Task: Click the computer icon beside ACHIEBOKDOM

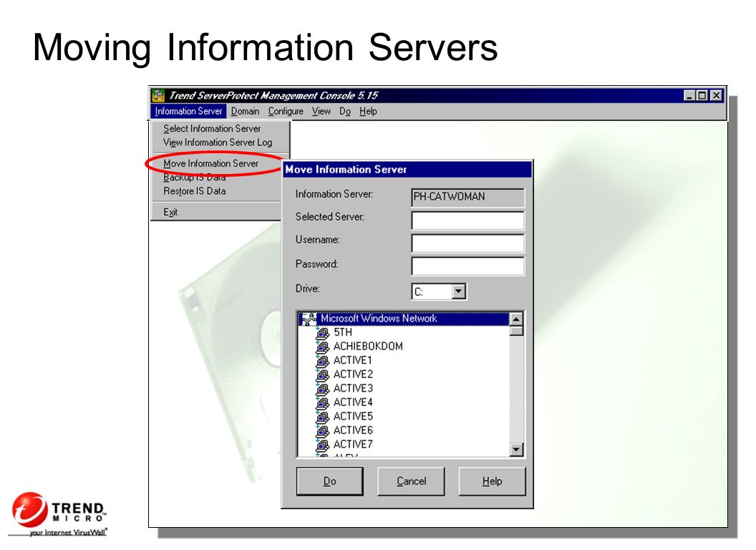Action: pos(322,347)
